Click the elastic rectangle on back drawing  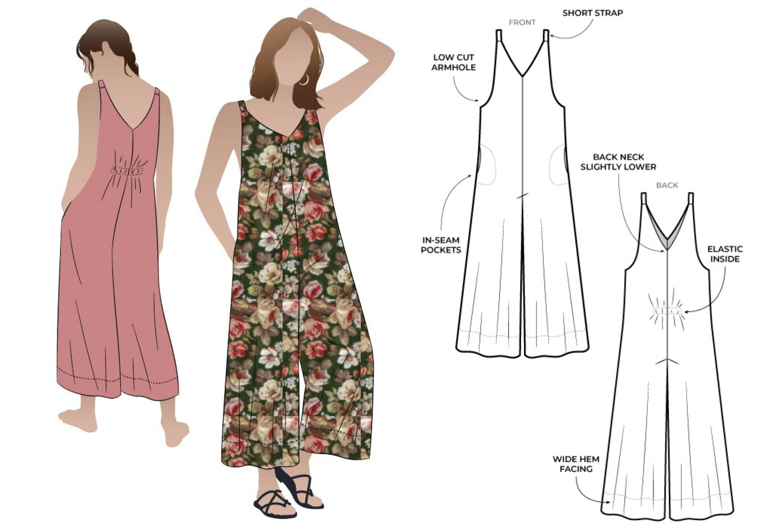pyautogui.click(x=668, y=311)
